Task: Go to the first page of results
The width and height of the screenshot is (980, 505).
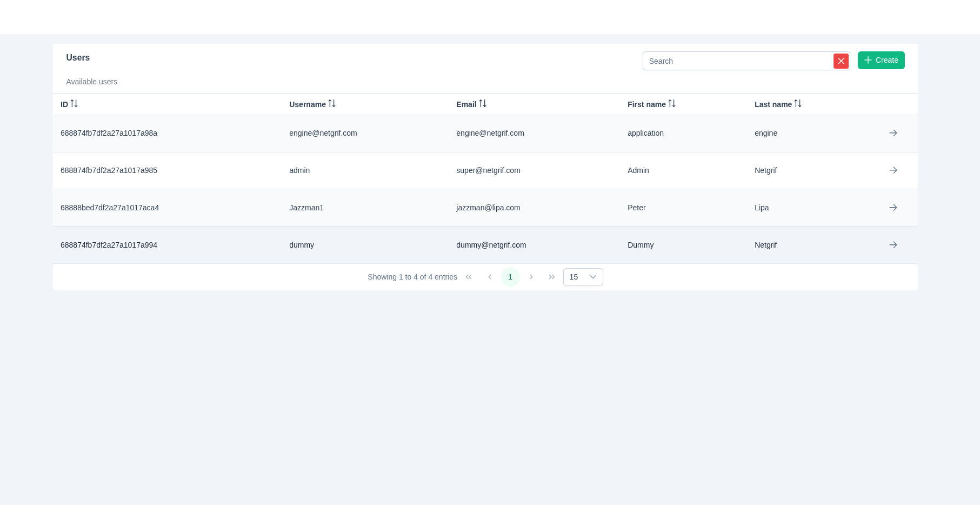Action: pos(469,277)
